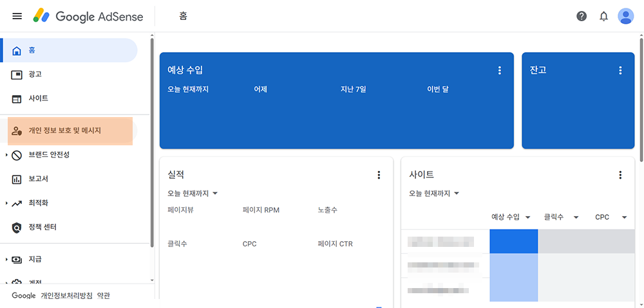Click the Google footer link

pos(24,296)
